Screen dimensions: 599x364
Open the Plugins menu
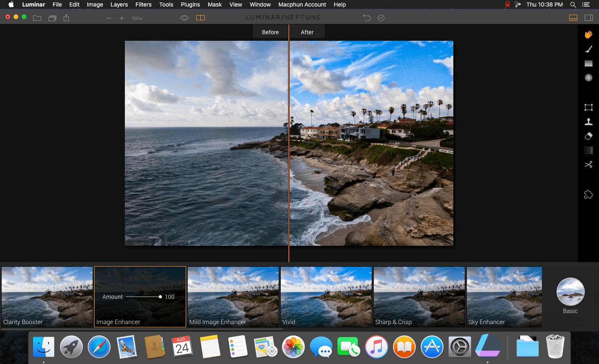(x=190, y=4)
